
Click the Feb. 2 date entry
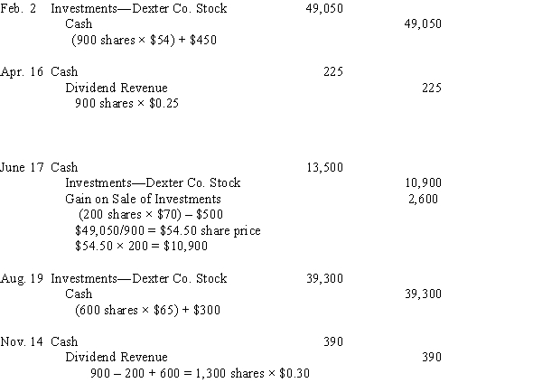[18, 8]
